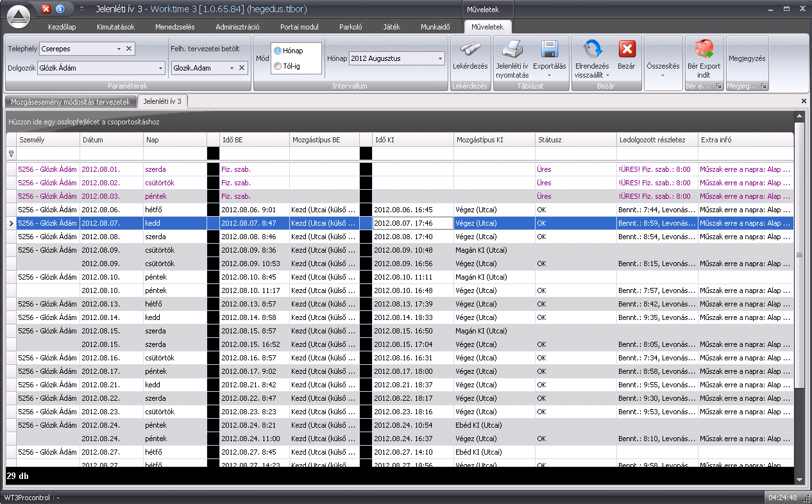Click the table scrollbar up arrow
This screenshot has width=812, height=504.
point(799,117)
